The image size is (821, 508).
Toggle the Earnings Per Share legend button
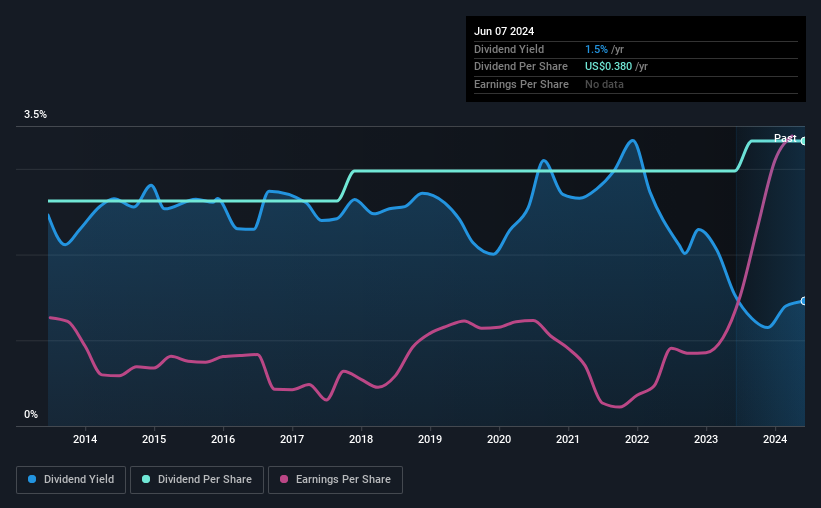click(335, 480)
